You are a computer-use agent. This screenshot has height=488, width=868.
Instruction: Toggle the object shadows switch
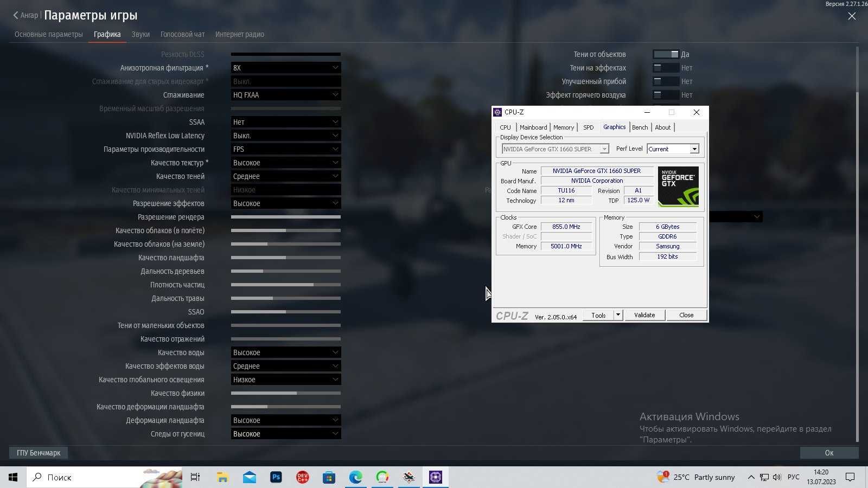[666, 54]
